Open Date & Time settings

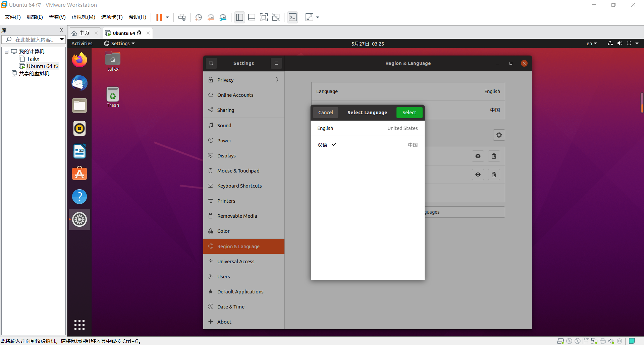click(x=244, y=306)
